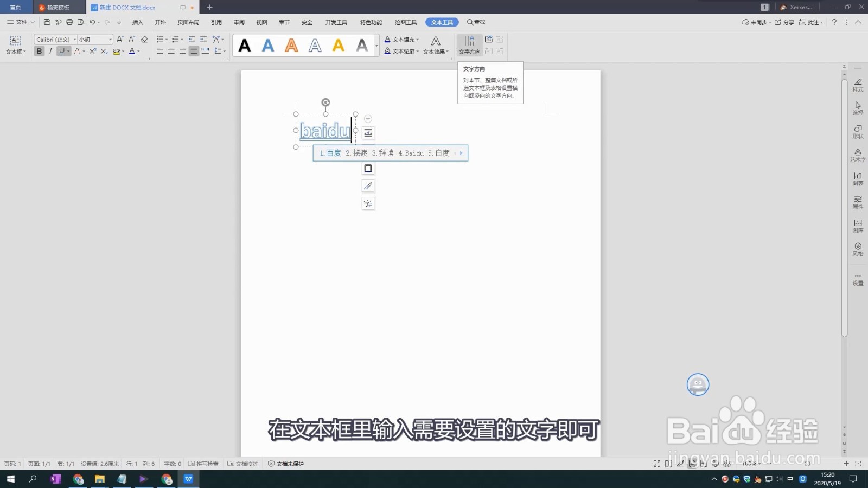Show next IME candidates page arrow
Screen dimensions: 868x488
[461, 153]
